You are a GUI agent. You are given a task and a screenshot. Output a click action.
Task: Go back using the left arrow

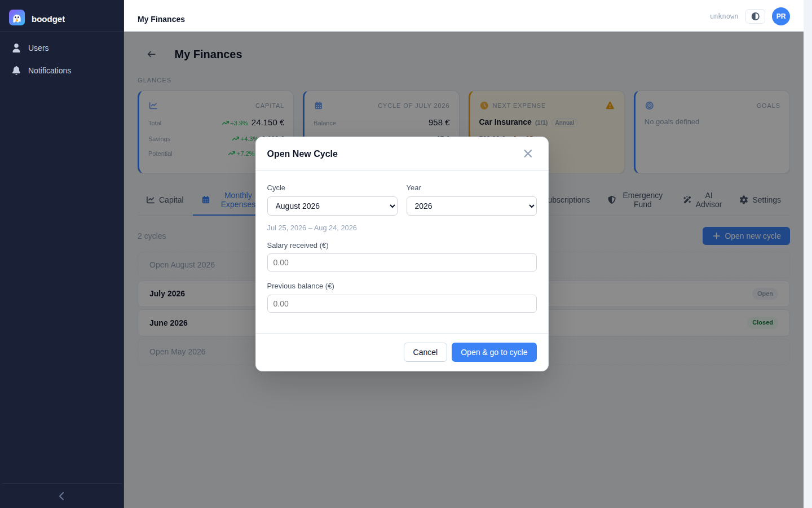pos(152,54)
